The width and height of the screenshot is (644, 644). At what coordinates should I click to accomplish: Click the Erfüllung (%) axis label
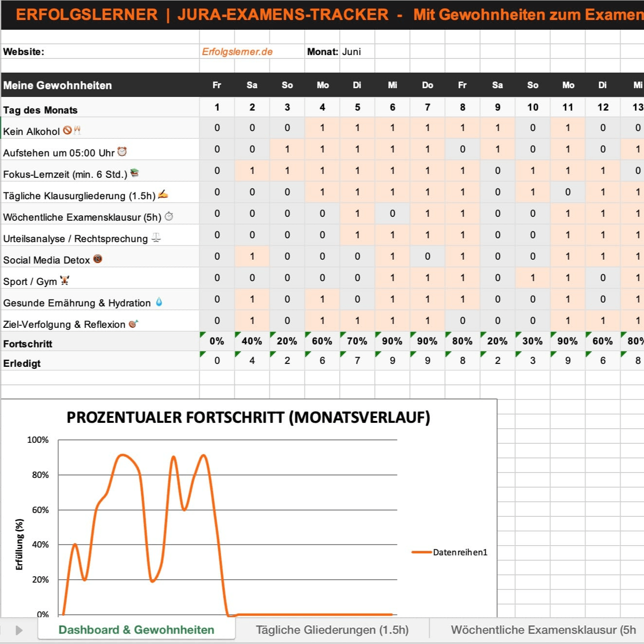pos(19,544)
